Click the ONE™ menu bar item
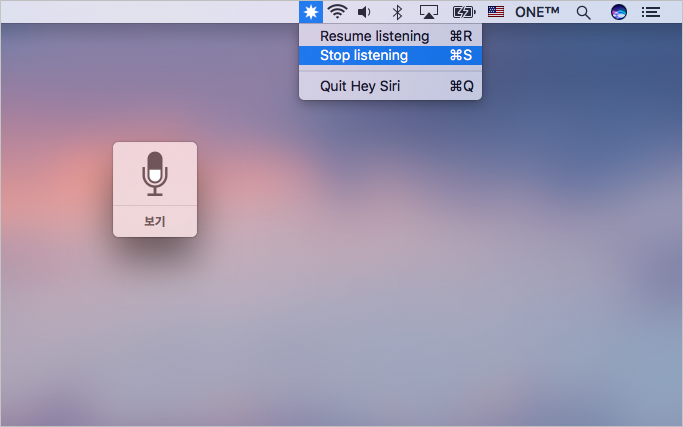683x427 pixels. click(537, 12)
